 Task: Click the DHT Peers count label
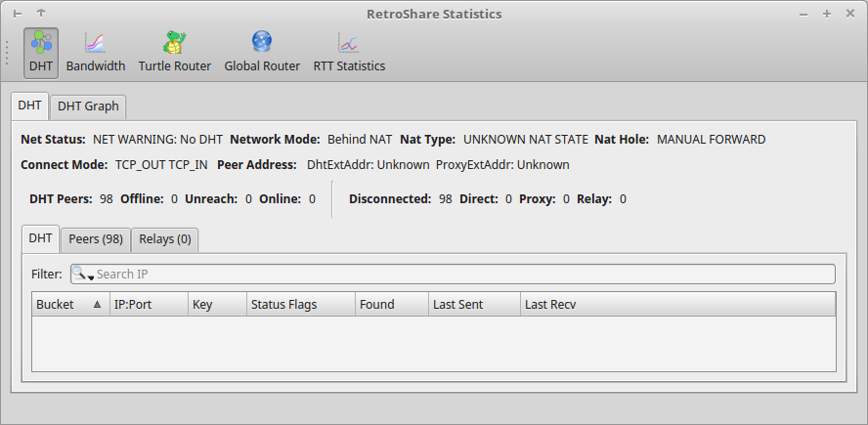(61, 199)
